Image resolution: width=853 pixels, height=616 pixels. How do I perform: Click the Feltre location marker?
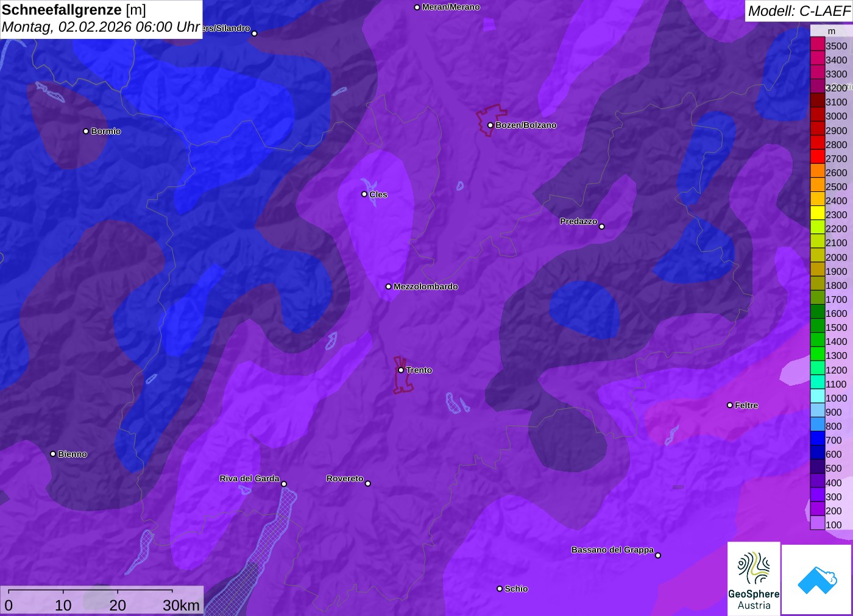click(730, 405)
